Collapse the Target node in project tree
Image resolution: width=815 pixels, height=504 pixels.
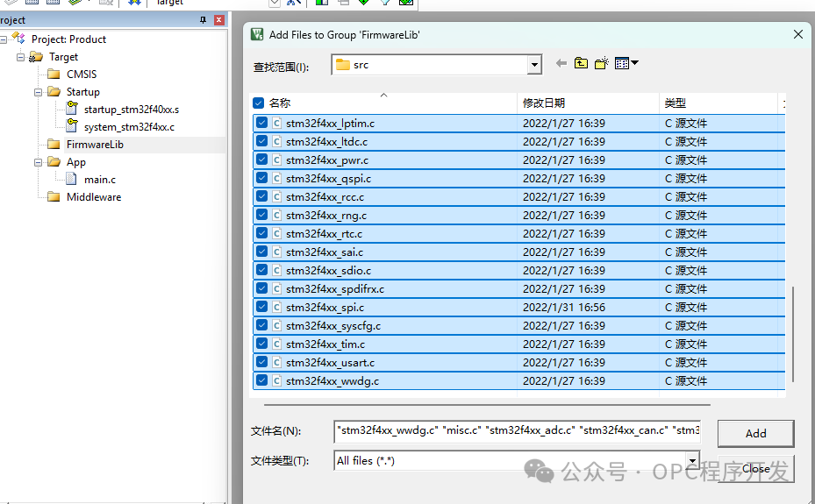pos(20,57)
